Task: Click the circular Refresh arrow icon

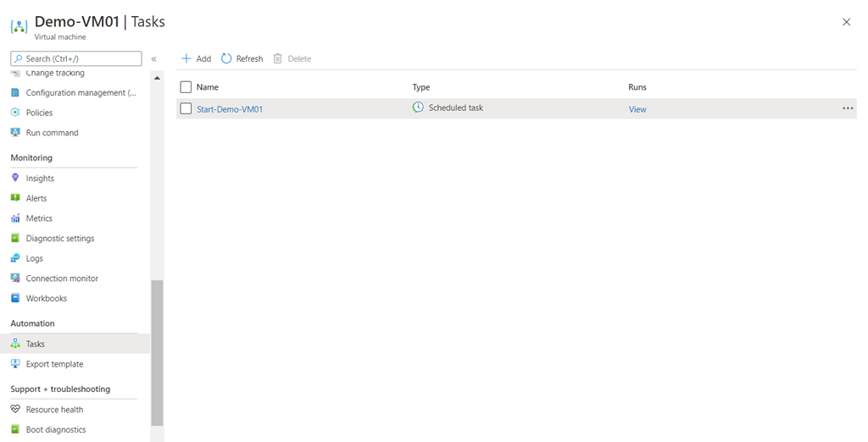Action: pos(226,58)
